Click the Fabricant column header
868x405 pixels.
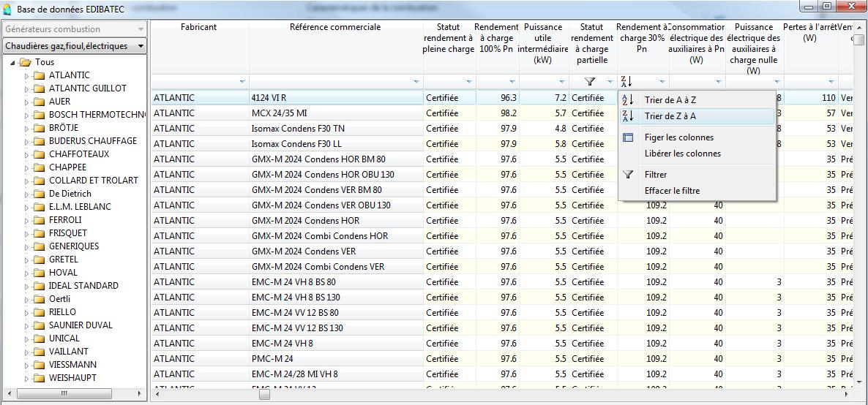(x=199, y=48)
